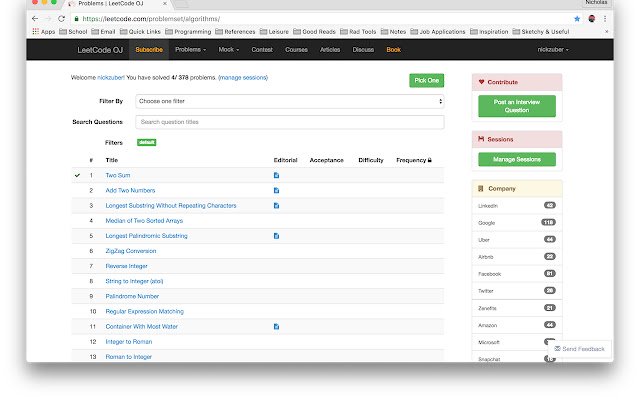Click the lock icon next to Frequency
Screen dimensions: 640x400
[429, 160]
